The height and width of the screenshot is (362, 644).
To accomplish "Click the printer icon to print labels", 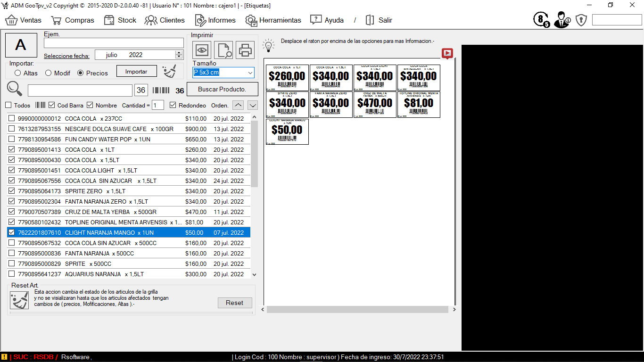I will click(x=245, y=49).
